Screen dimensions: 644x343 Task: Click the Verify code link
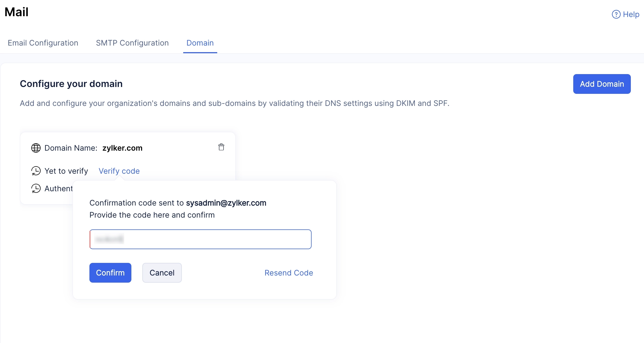[x=119, y=171]
